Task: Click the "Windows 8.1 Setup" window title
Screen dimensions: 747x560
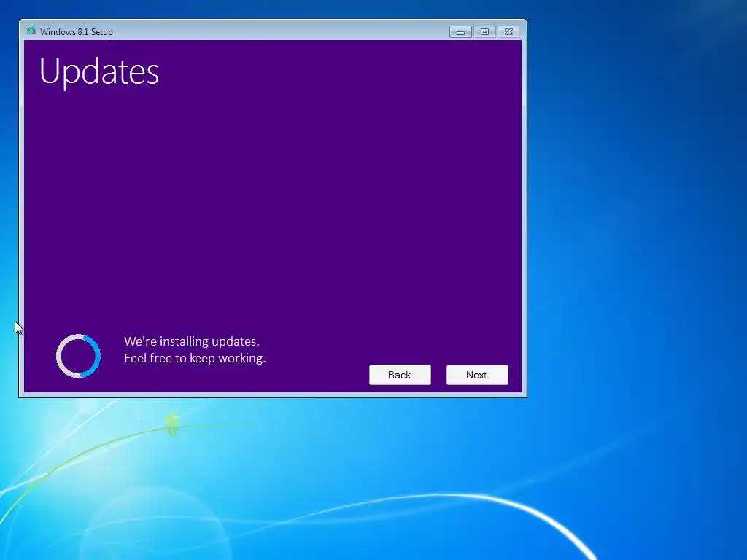Action: click(x=76, y=32)
